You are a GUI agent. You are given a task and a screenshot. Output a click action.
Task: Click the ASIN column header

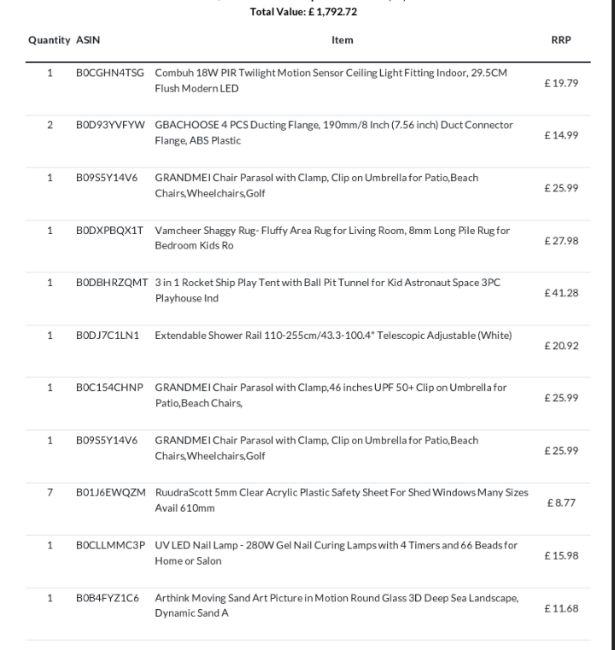(x=88, y=40)
